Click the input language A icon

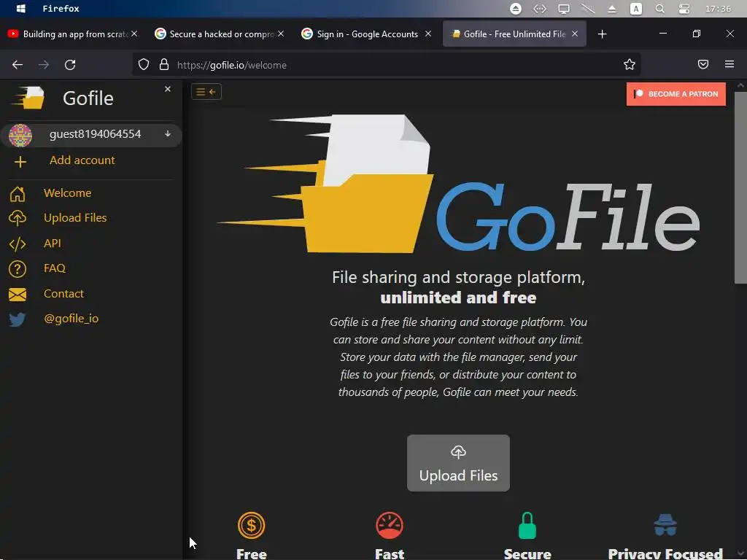[x=636, y=9]
